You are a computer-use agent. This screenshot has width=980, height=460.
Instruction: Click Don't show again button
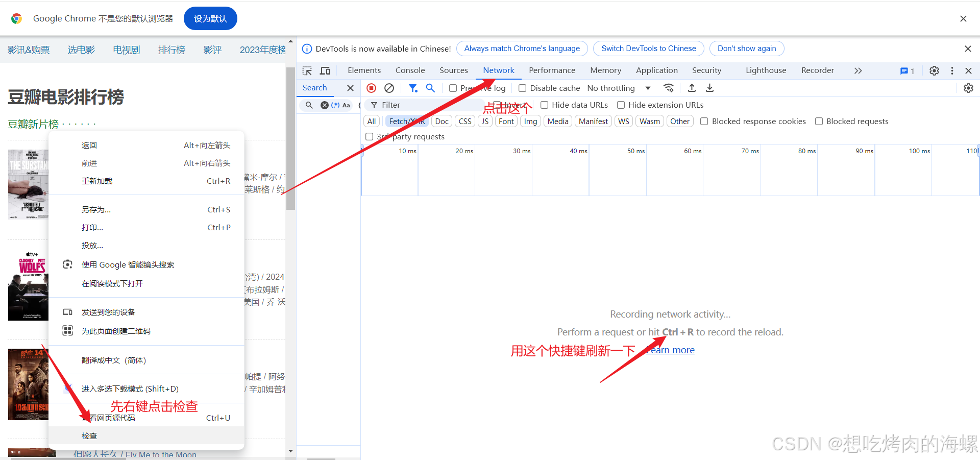747,49
